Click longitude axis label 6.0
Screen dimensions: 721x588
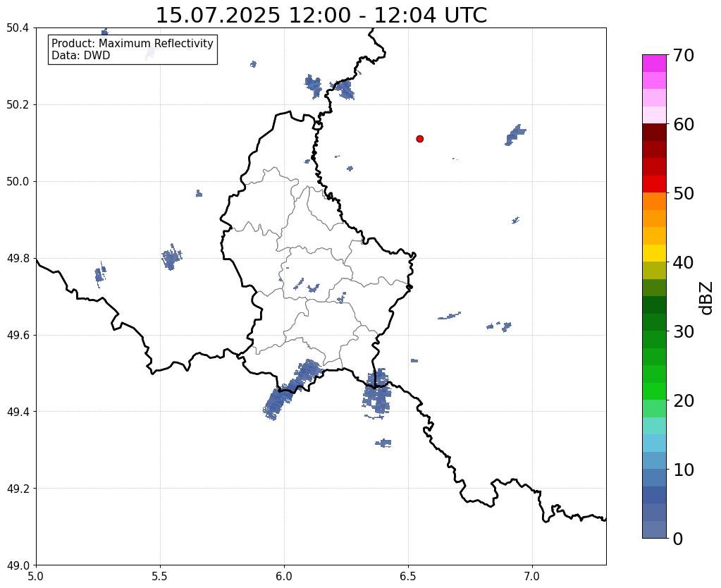tap(284, 576)
